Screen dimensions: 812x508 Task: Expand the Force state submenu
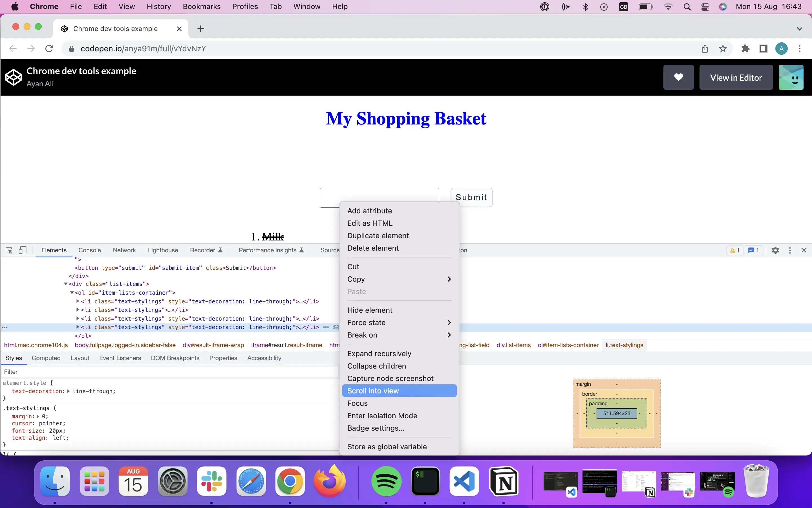coord(399,323)
